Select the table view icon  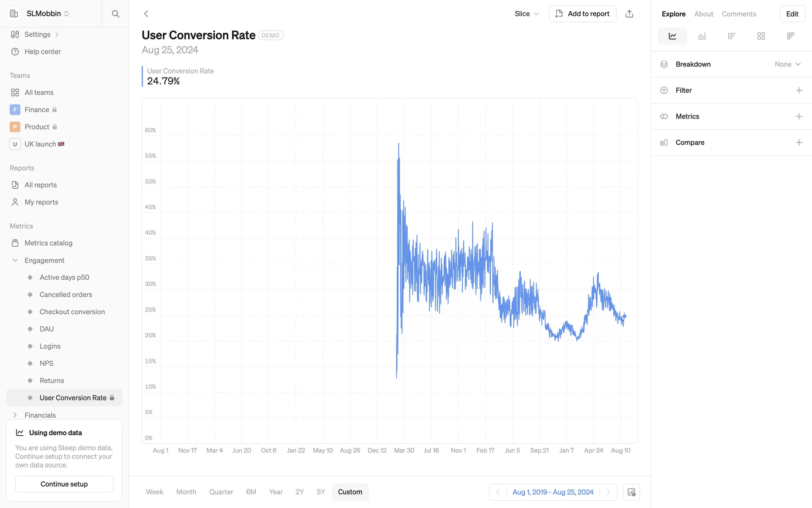click(790, 36)
